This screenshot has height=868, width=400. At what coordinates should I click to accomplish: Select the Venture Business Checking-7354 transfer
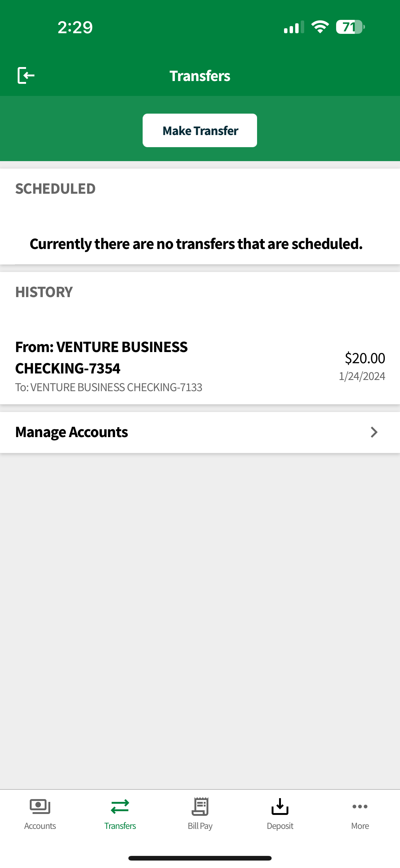click(101, 358)
